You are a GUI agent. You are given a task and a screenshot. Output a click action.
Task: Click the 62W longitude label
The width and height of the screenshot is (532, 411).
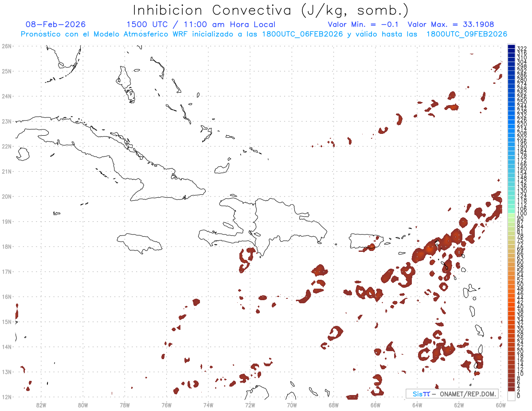[459, 405]
